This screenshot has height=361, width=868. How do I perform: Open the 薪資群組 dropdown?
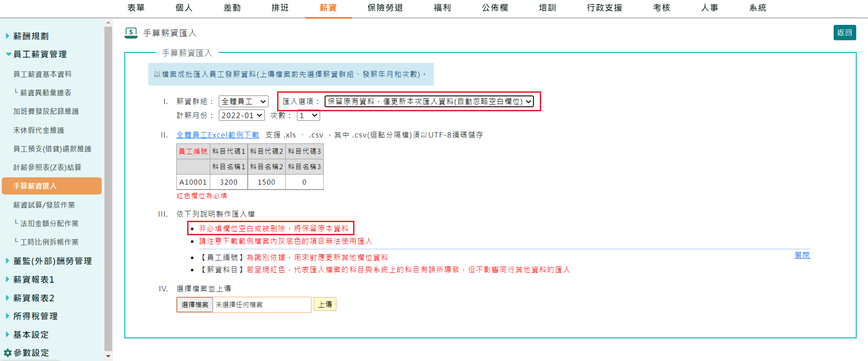[x=243, y=101]
